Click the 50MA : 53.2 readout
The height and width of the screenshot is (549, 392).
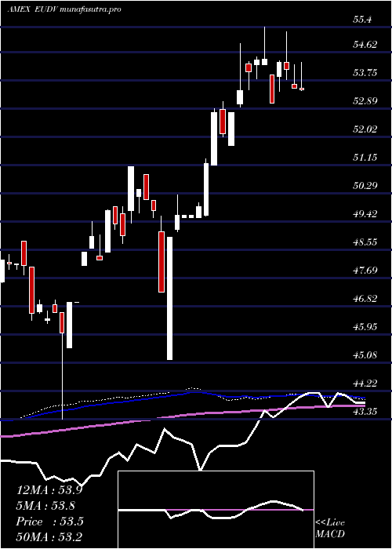pyautogui.click(x=49, y=536)
